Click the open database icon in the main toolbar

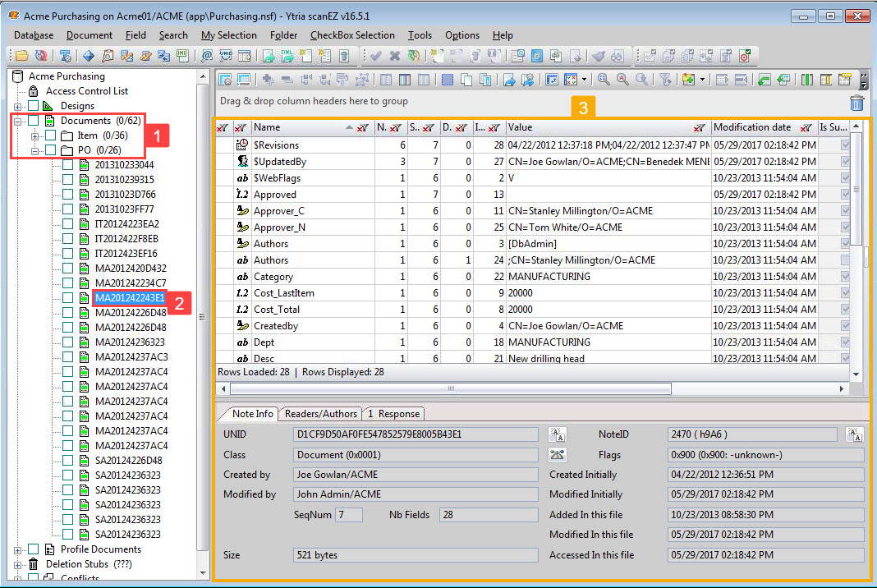(x=20, y=56)
